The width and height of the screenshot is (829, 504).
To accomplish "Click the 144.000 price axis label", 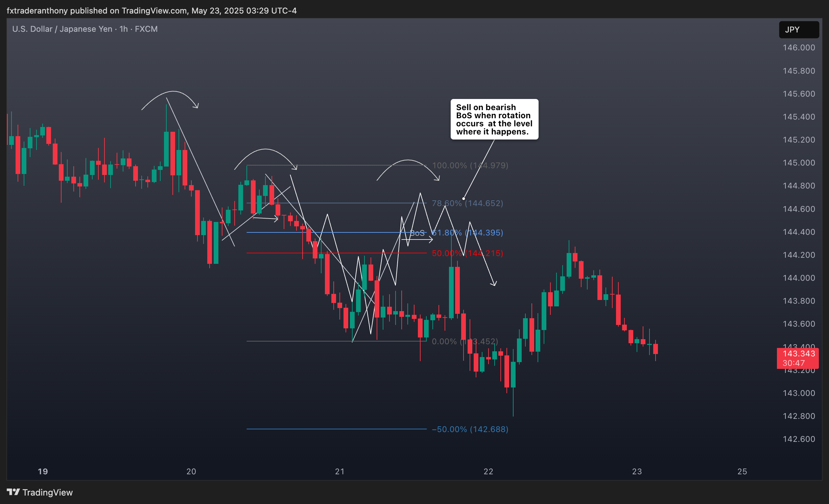I will pos(799,278).
